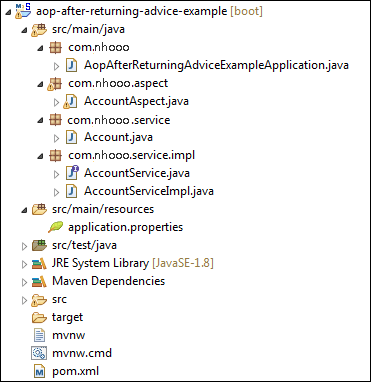Click the pom.xml Maven icon
This screenshot has height=382, width=371.
(x=39, y=371)
